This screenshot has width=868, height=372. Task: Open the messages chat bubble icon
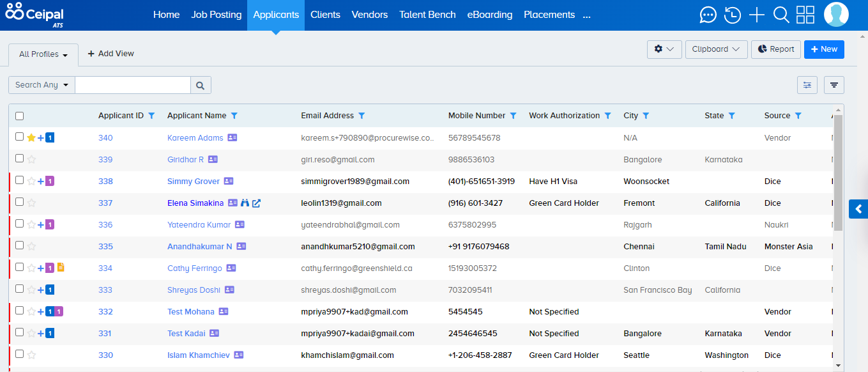pos(708,14)
